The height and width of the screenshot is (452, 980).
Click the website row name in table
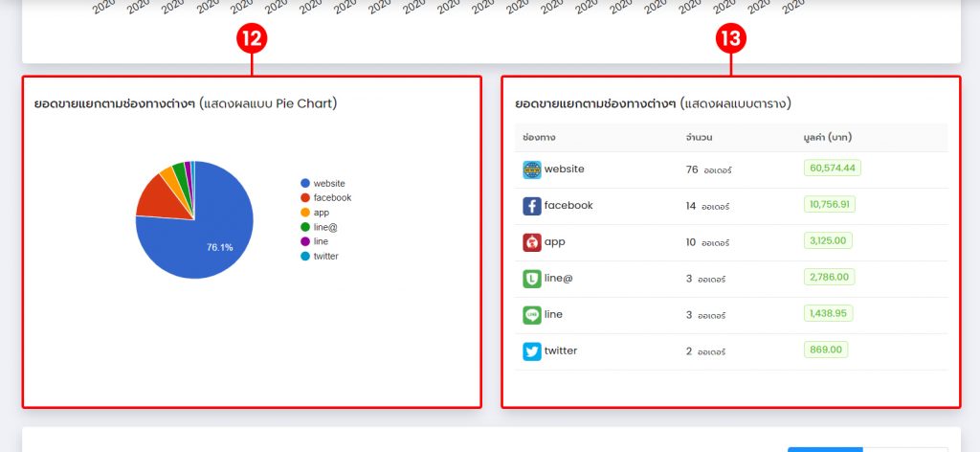click(x=565, y=169)
